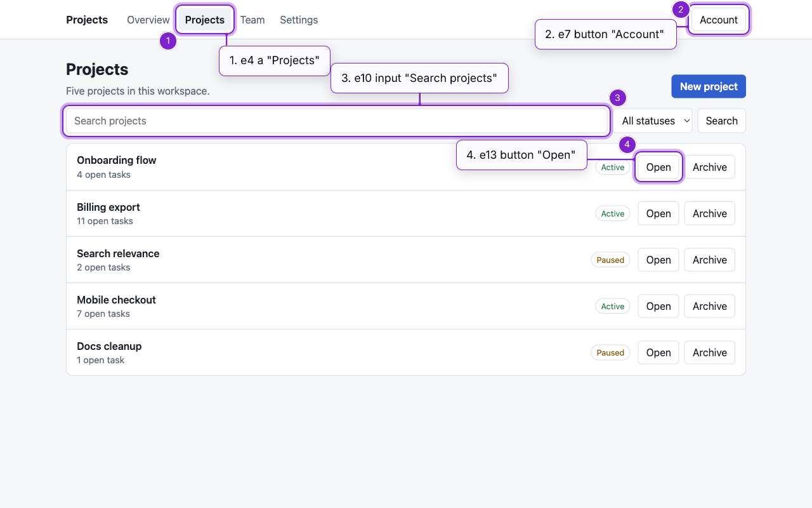Select the Mobile checkout project name
The height and width of the screenshot is (508, 812).
click(x=116, y=300)
